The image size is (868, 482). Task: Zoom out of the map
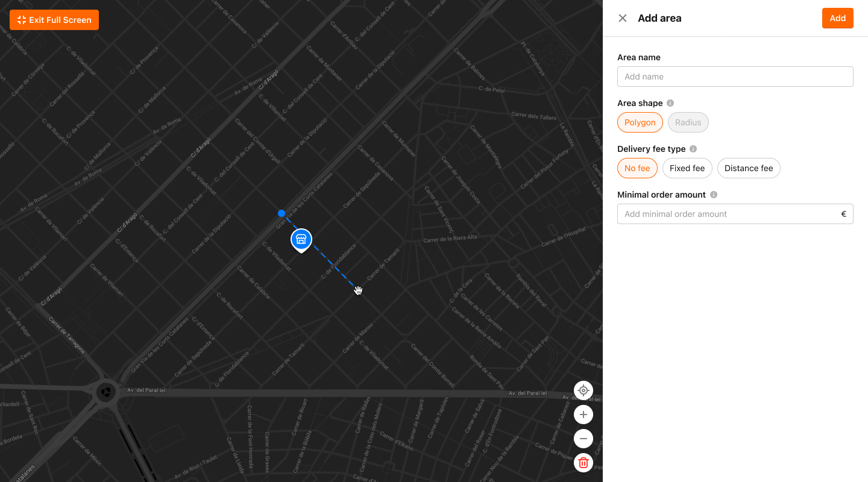tap(583, 439)
